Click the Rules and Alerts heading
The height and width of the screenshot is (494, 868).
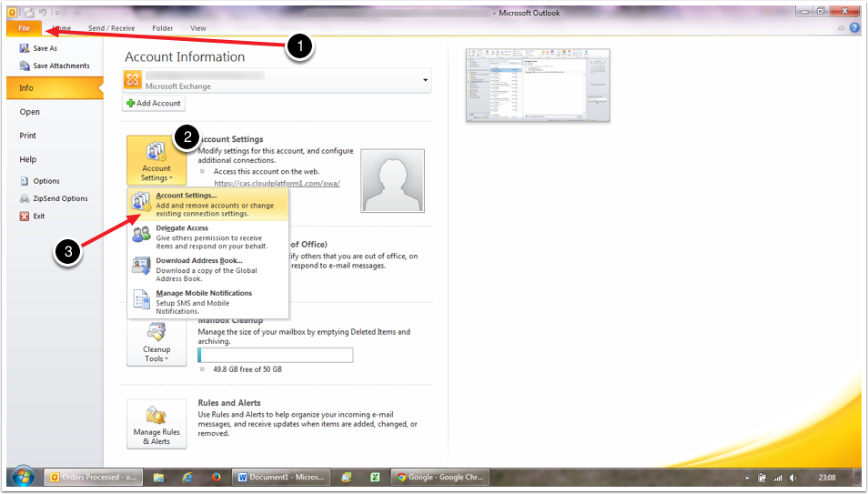tap(229, 403)
